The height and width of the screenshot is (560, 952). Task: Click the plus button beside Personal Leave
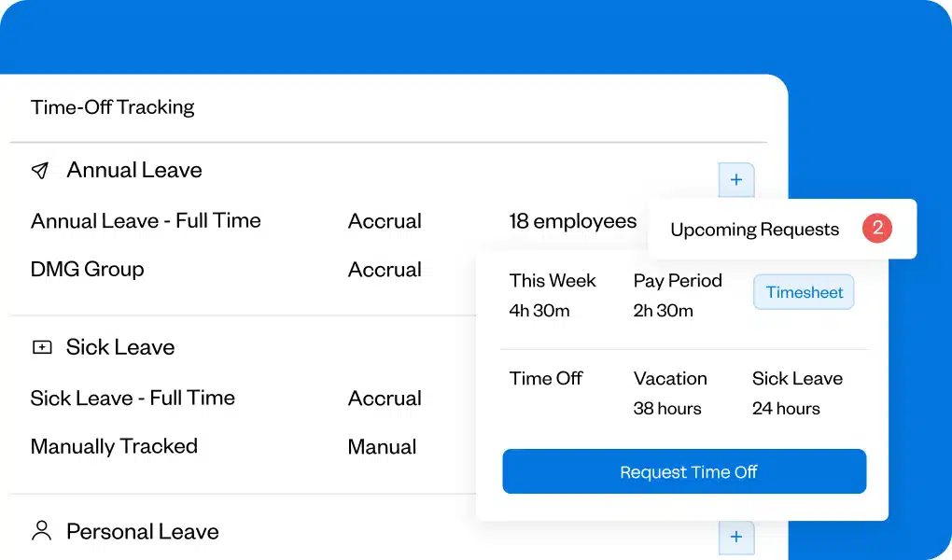[x=736, y=537]
